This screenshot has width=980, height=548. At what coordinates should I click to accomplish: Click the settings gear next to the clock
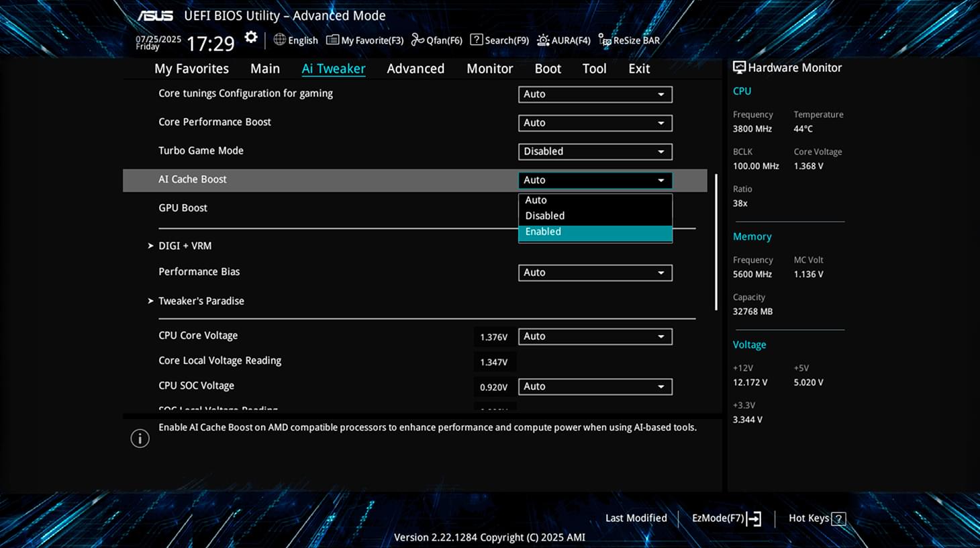tap(250, 38)
